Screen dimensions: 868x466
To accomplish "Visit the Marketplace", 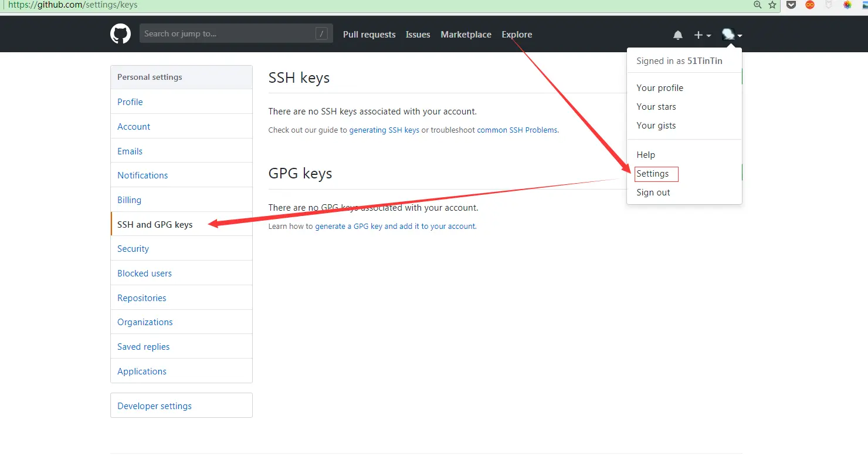I will [x=466, y=35].
